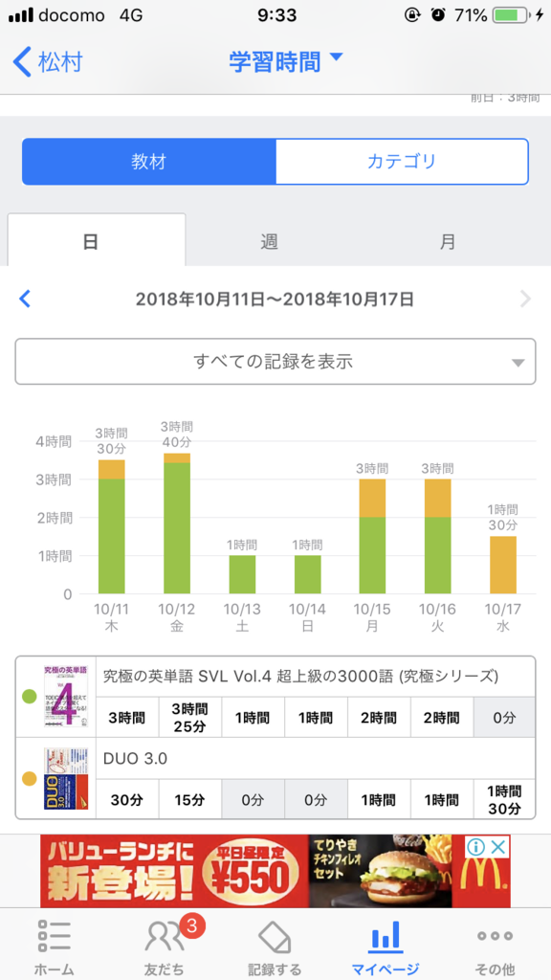Open 記録する tab in bottom bar

click(275, 947)
